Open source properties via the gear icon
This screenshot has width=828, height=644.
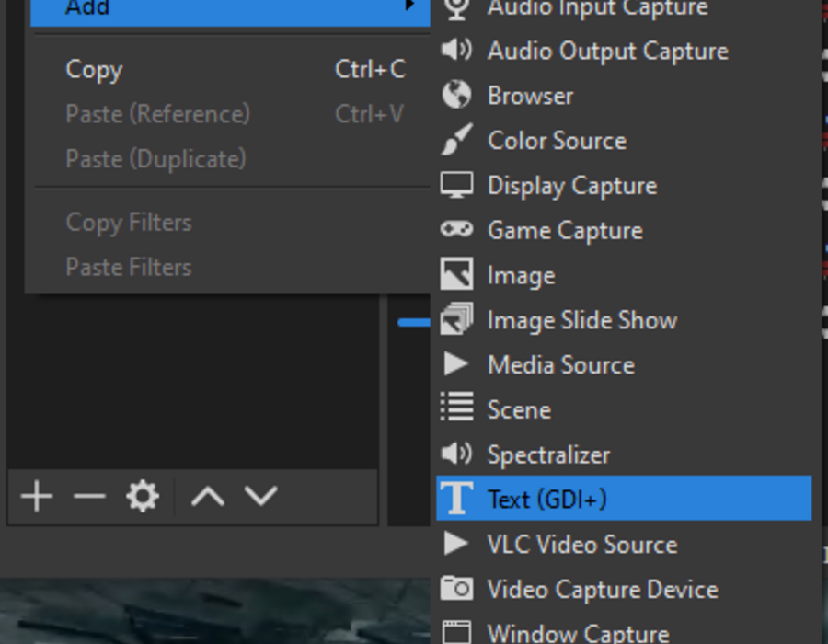(143, 496)
